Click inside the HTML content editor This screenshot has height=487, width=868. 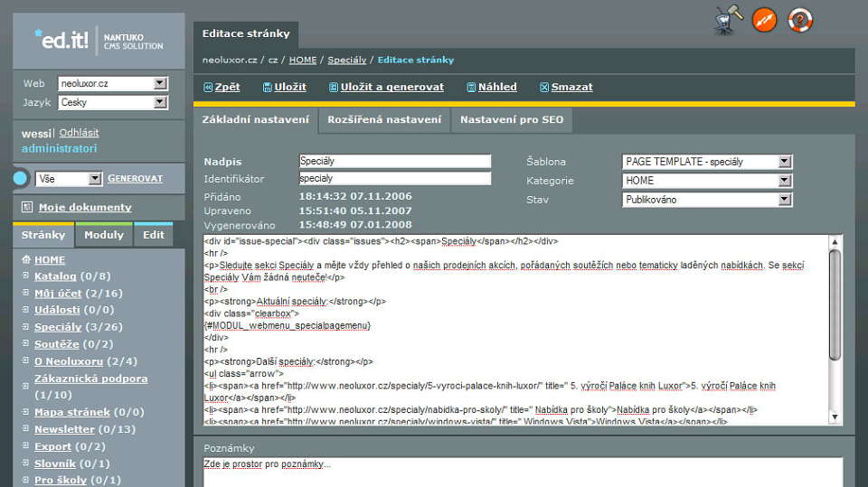click(514, 330)
